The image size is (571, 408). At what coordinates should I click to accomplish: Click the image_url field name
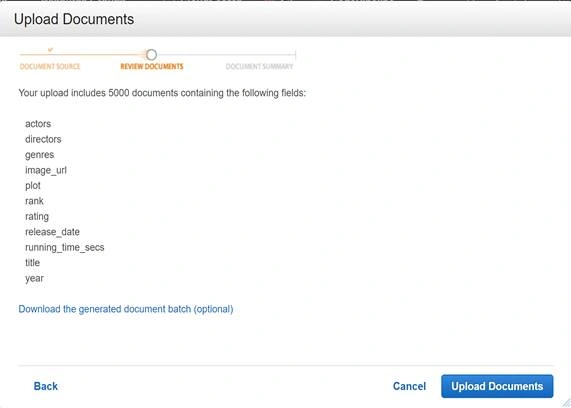[46, 170]
